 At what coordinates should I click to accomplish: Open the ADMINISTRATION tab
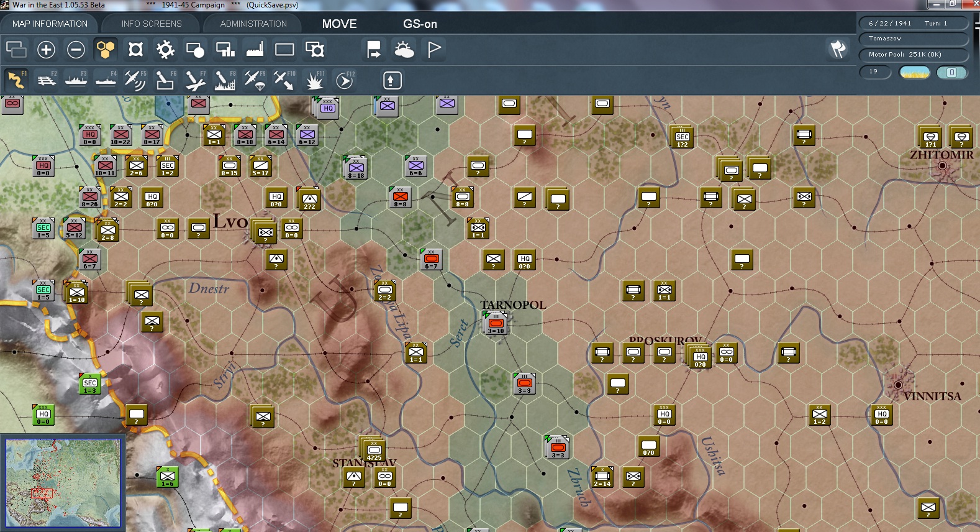click(x=253, y=24)
